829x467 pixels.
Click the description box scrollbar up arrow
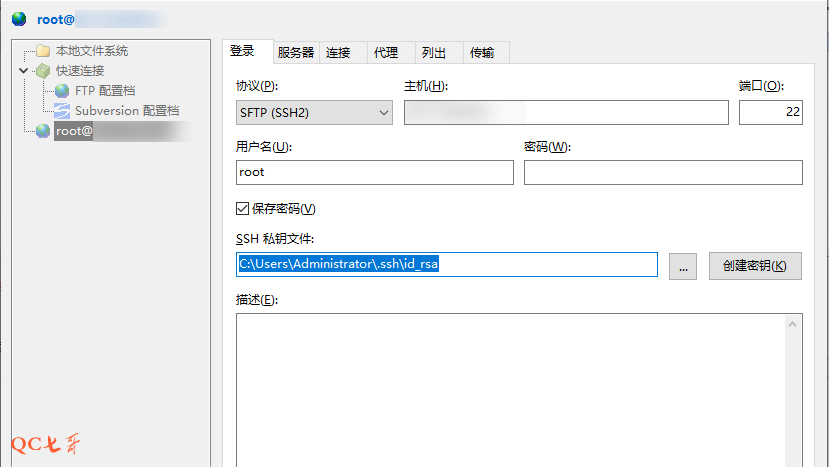[793, 324]
